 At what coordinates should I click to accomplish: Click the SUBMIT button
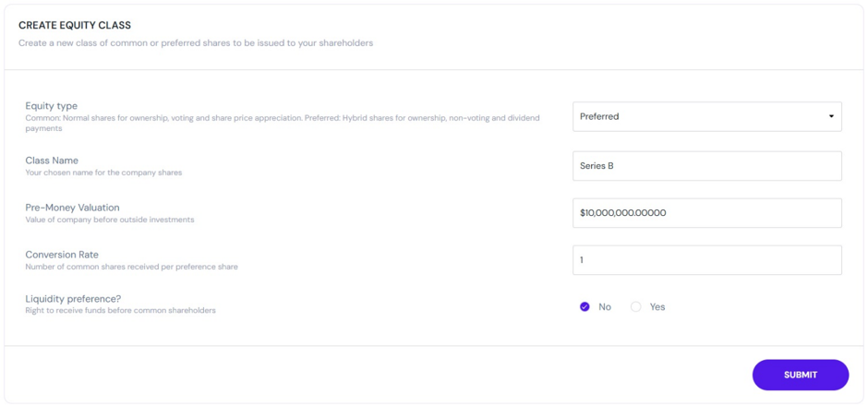(x=800, y=375)
